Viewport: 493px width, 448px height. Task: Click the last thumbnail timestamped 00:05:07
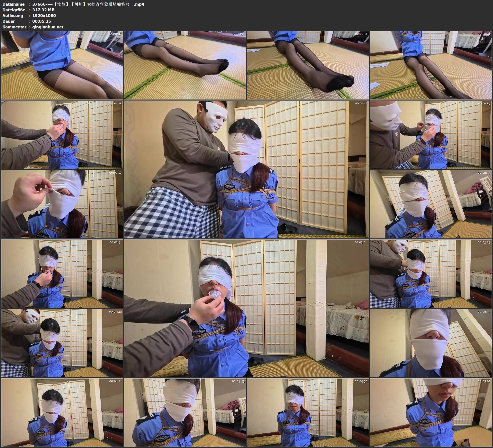[431, 412]
